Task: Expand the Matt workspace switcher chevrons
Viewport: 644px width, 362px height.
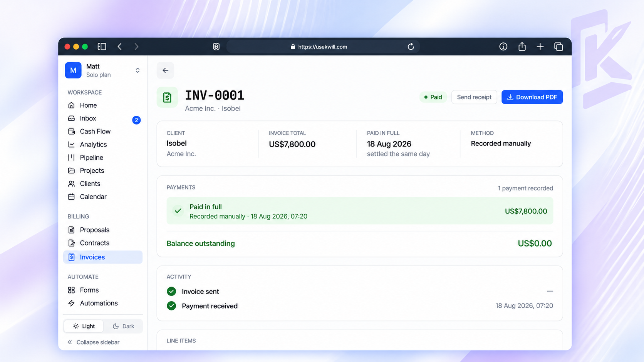Action: pyautogui.click(x=138, y=70)
